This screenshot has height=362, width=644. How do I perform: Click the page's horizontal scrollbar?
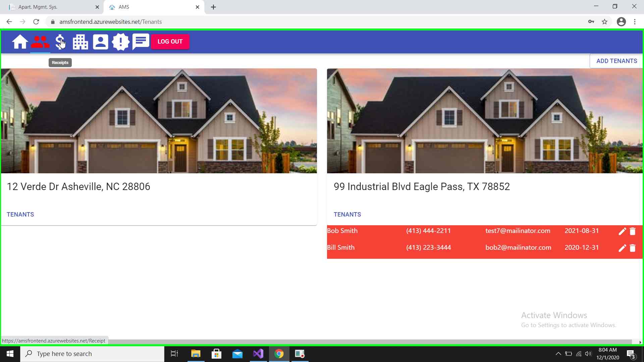369,342
